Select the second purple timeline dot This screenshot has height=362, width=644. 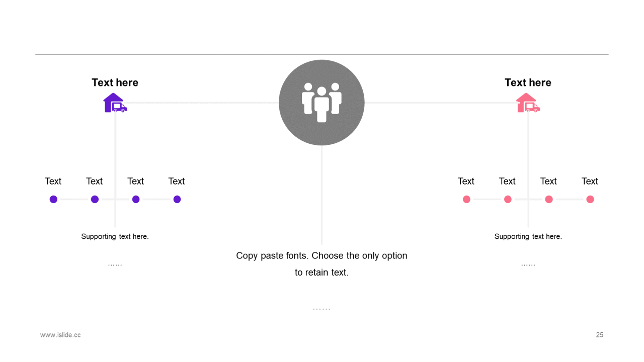[95, 199]
